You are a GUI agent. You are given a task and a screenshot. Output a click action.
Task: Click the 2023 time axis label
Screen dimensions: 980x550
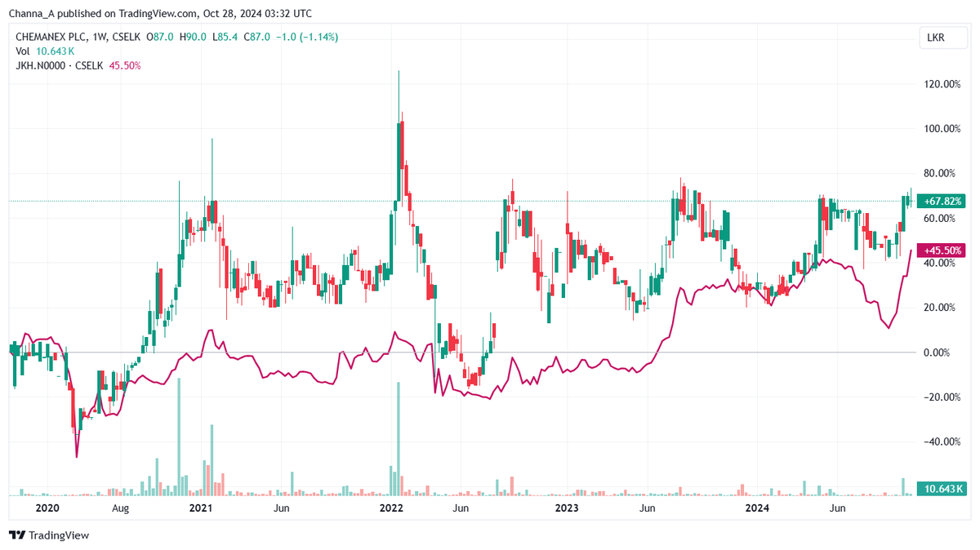567,508
